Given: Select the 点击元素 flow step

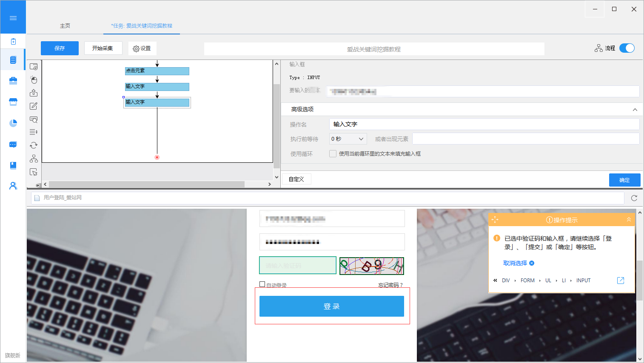Looking at the screenshot, I should 157,71.
